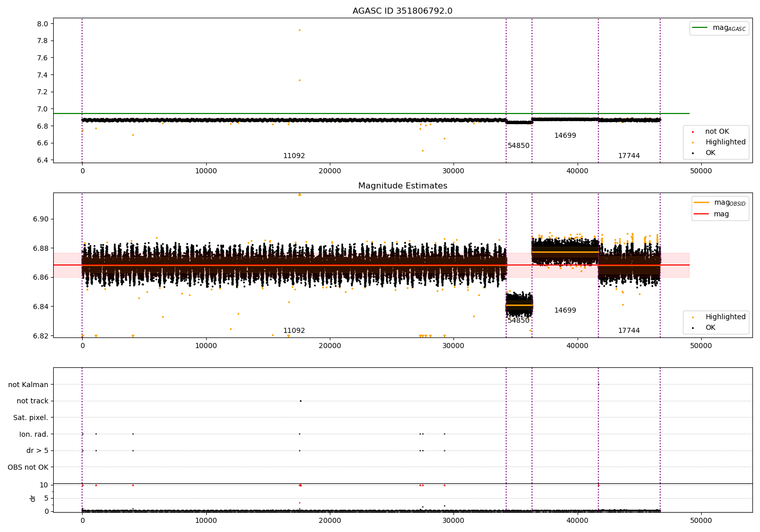Click the "Sat. pixel." row label
Image resolution: width=760 pixels, height=532 pixels.
pyautogui.click(x=31, y=417)
